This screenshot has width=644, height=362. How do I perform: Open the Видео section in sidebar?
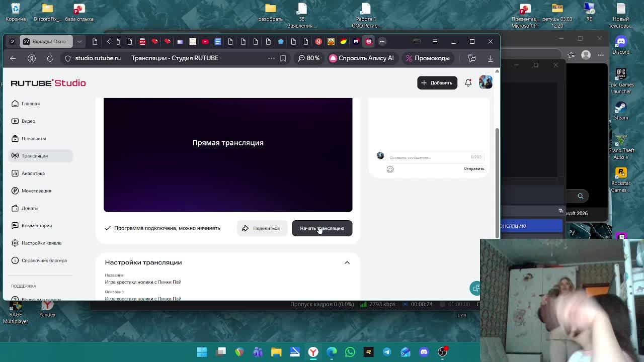(x=28, y=121)
